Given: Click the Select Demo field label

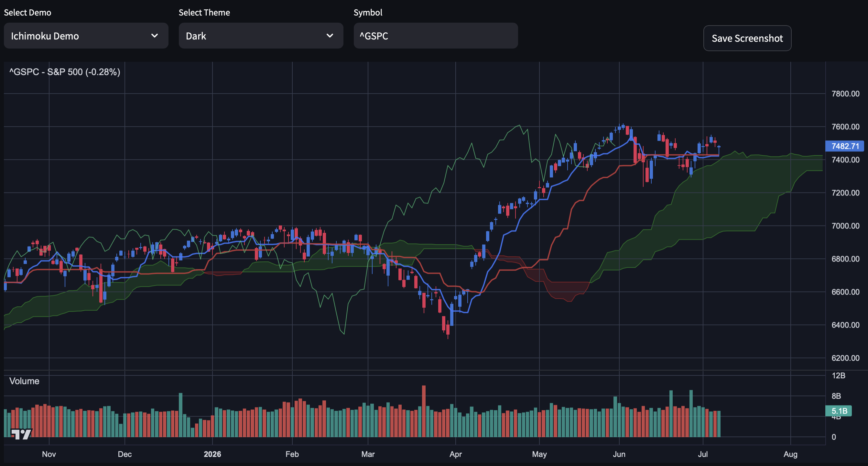Looking at the screenshot, I should pos(27,13).
